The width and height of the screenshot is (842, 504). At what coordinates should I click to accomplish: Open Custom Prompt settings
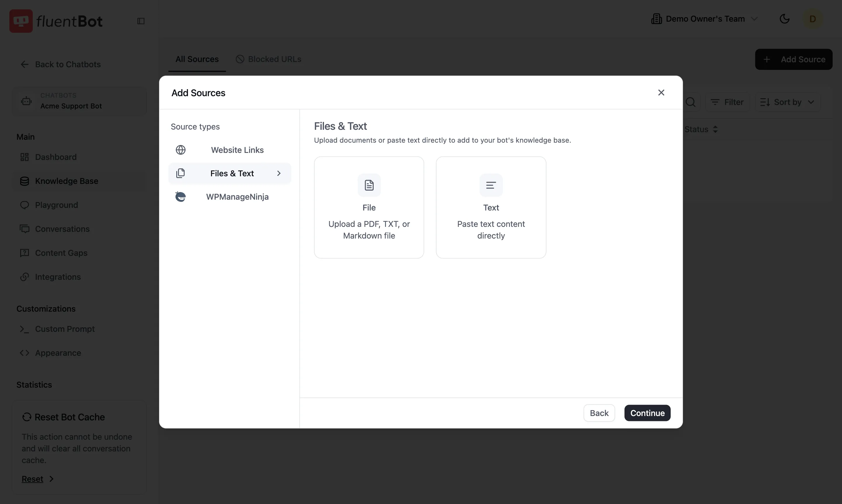tap(79, 329)
